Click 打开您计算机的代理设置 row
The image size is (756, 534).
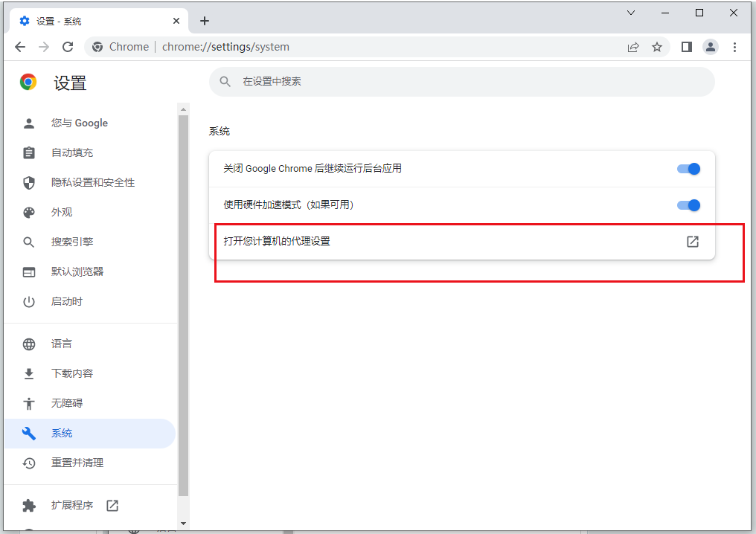(462, 242)
